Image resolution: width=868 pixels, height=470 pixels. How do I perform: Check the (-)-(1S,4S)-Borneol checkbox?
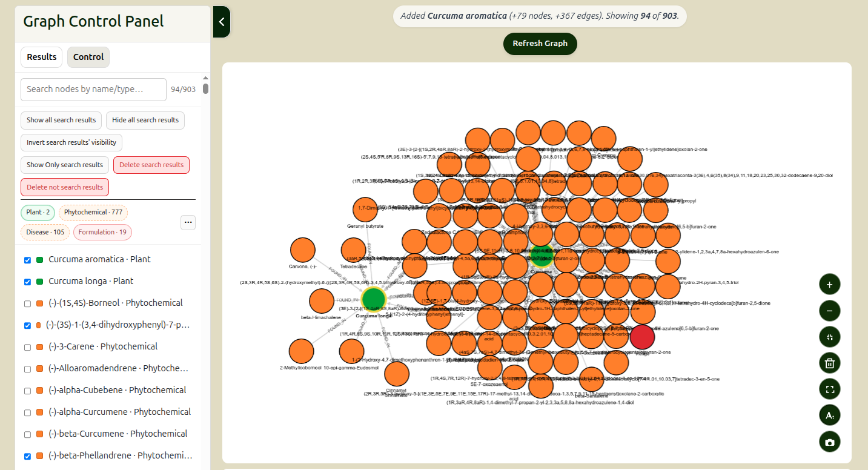[27, 303]
